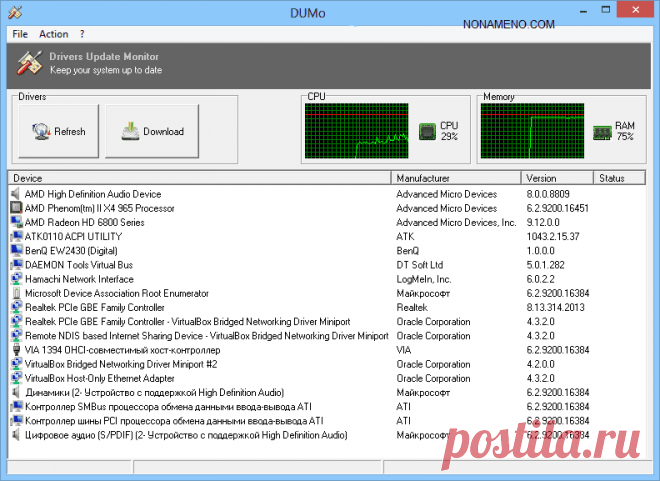This screenshot has width=660, height=481.
Task: Click version 8.0.0.8809 cell
Action: (548, 194)
